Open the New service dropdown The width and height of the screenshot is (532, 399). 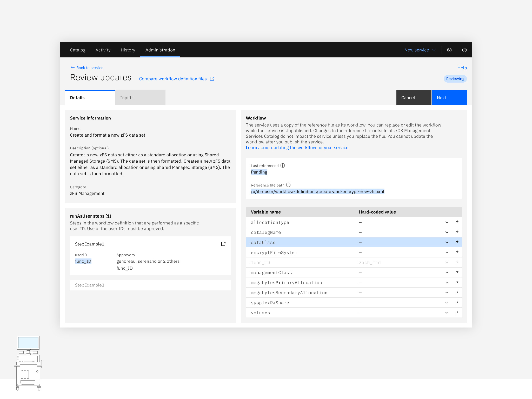pos(420,50)
